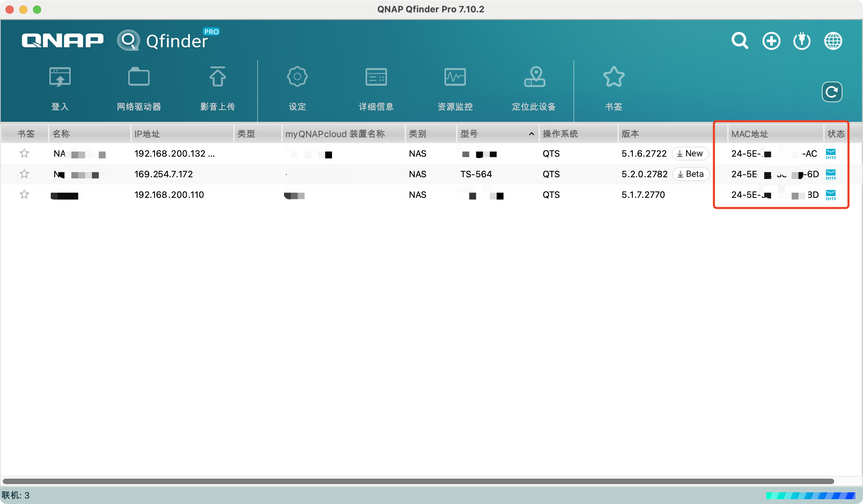Image resolution: width=863 pixels, height=504 pixels.
Task: Click the 联机: 3 status text
Action: point(15,495)
